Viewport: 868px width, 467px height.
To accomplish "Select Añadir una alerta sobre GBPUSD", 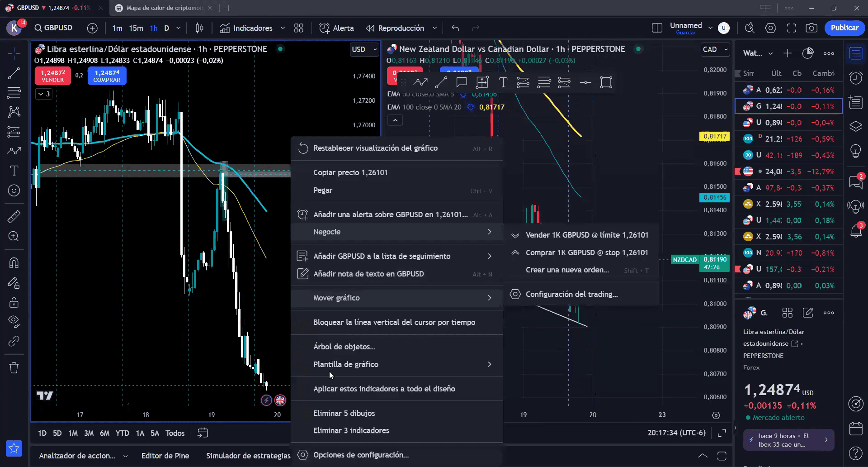I will point(397,214).
